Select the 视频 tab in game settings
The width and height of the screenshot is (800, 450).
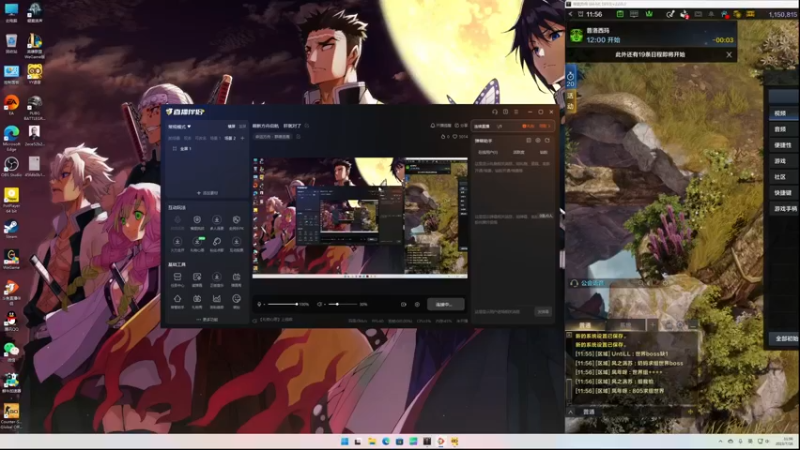(x=783, y=113)
